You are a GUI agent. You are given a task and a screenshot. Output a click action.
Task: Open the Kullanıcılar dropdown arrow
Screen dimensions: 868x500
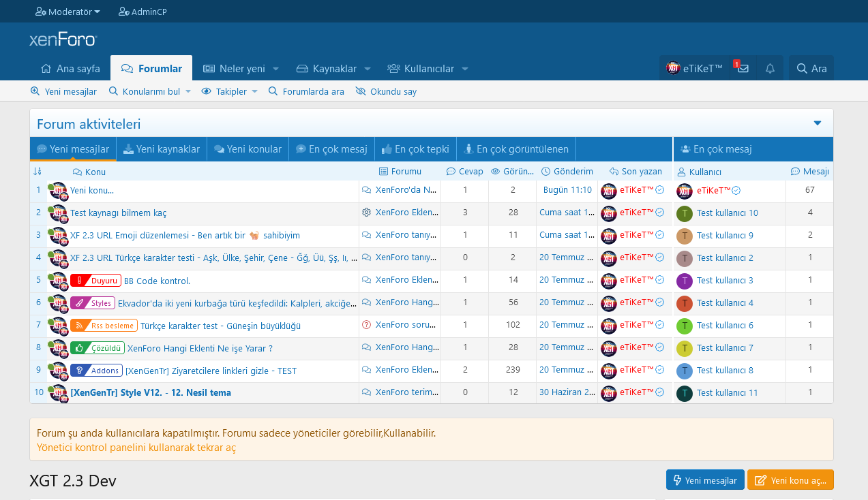click(465, 69)
